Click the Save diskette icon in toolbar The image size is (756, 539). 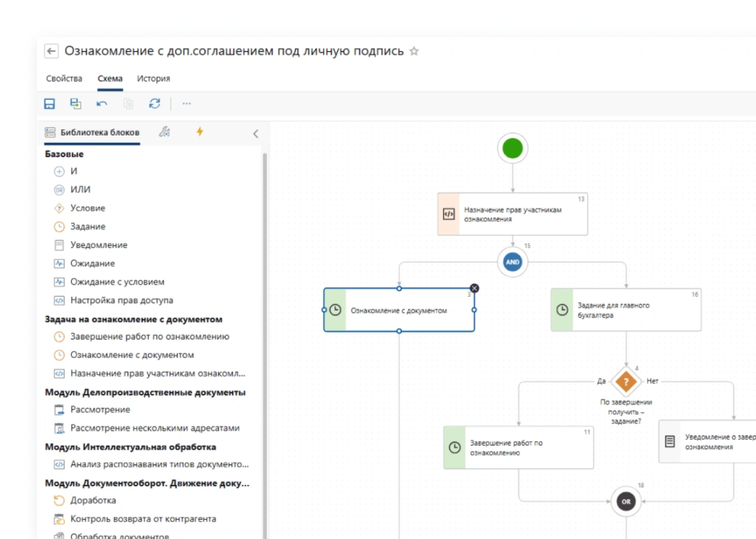click(x=50, y=104)
